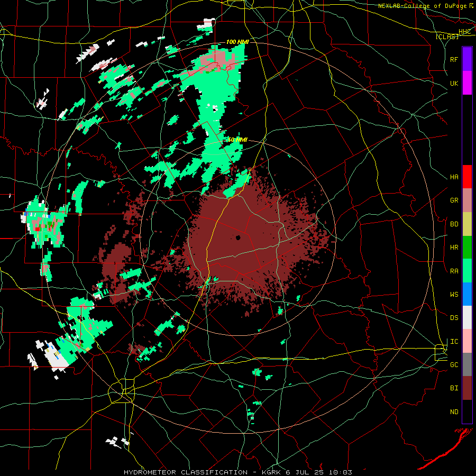Click the BI legend label
This screenshot has height=476, width=476.
(454, 388)
